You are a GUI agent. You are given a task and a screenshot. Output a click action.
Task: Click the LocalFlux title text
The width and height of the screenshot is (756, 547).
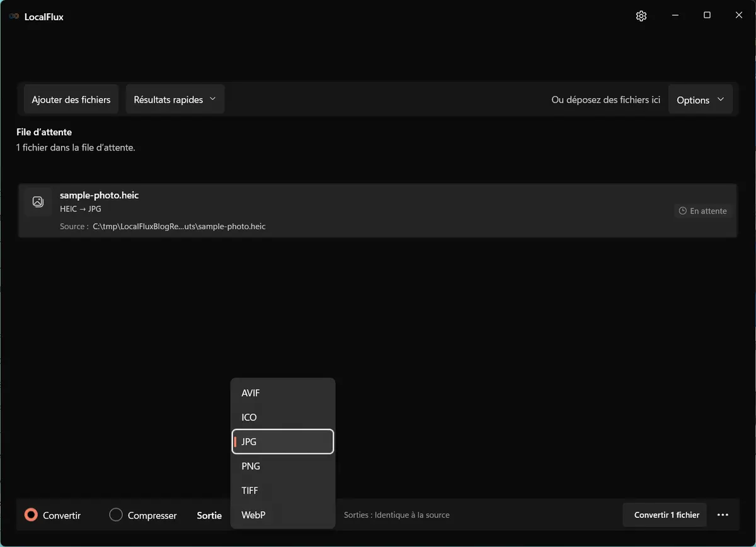tap(43, 17)
